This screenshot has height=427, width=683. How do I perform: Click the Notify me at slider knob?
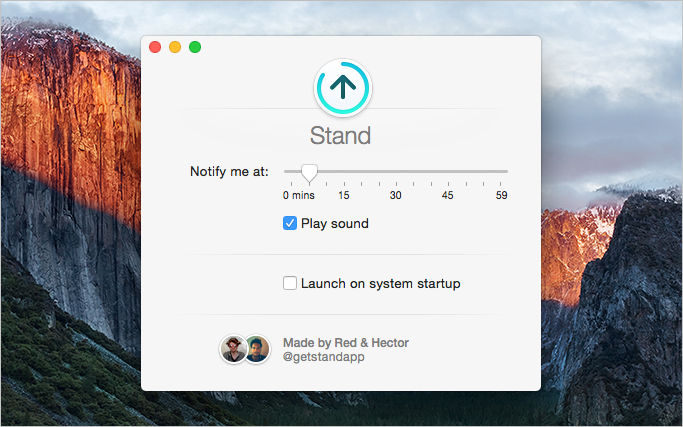pos(309,173)
